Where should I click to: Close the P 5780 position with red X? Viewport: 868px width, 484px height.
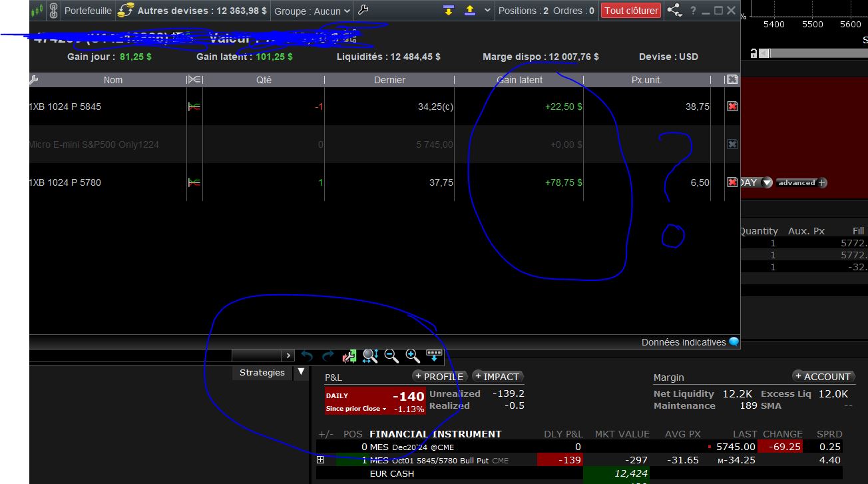(732, 182)
